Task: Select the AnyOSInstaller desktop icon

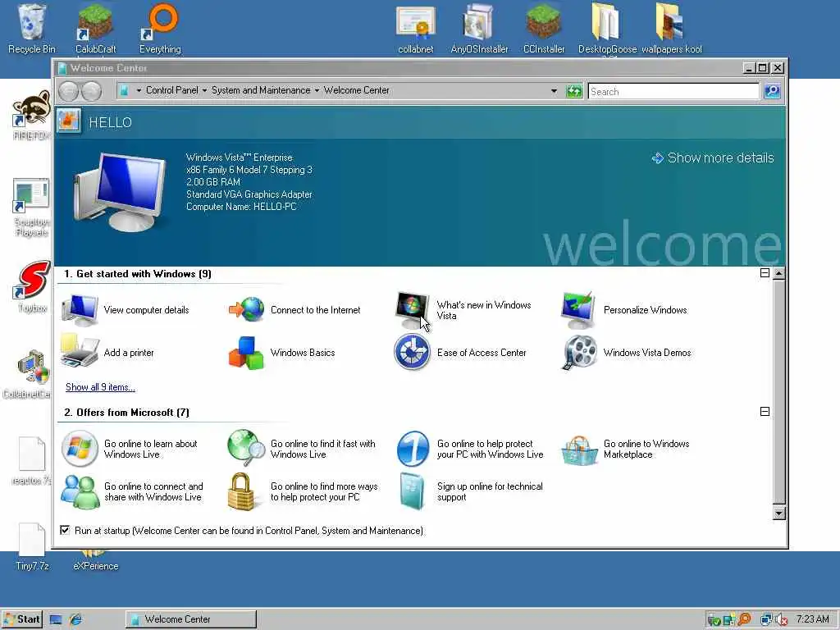Action: pos(479,29)
